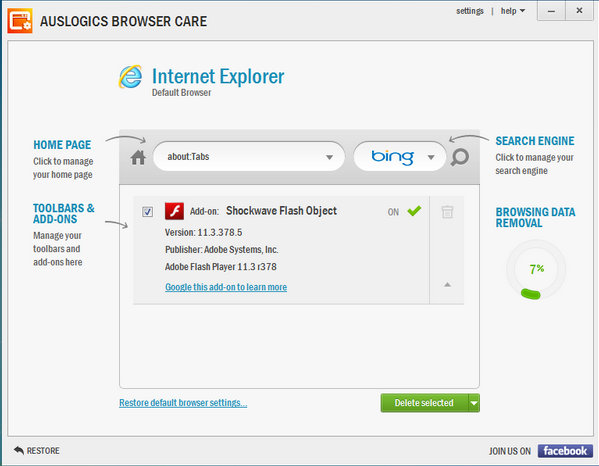Screen dimensions: 599x466
Task: Click the search magnifier icon
Action: click(460, 157)
